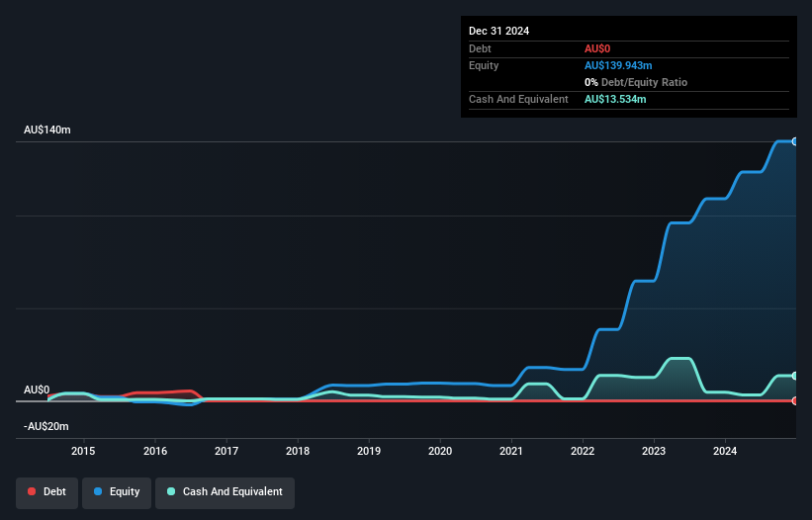Click the 2017 x-axis label
This screenshot has width=812, height=520.
pyautogui.click(x=226, y=451)
